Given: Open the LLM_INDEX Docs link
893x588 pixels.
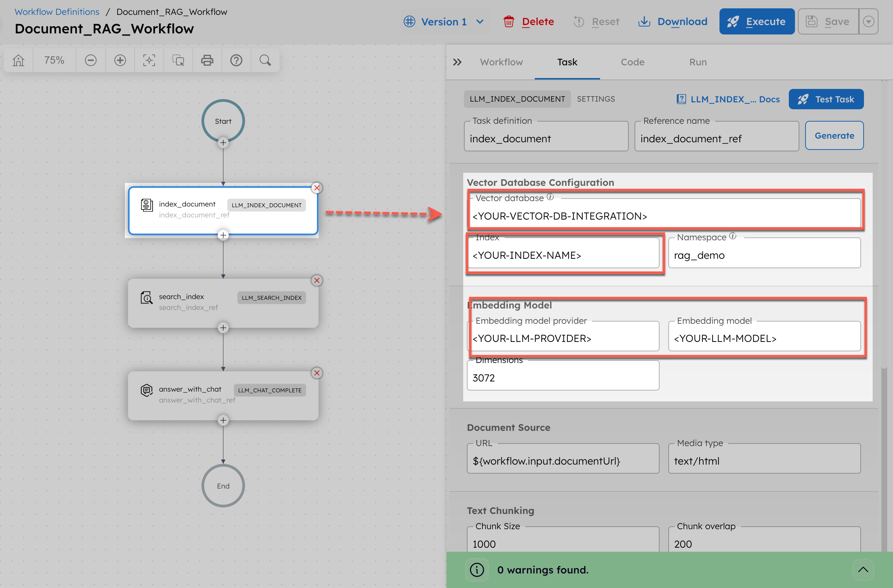Looking at the screenshot, I should [x=727, y=99].
